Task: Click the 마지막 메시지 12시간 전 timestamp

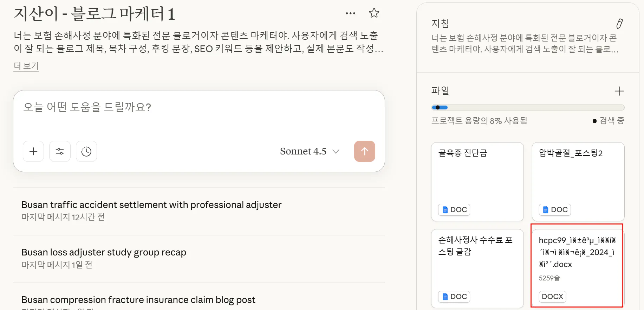Action: pyautogui.click(x=63, y=217)
